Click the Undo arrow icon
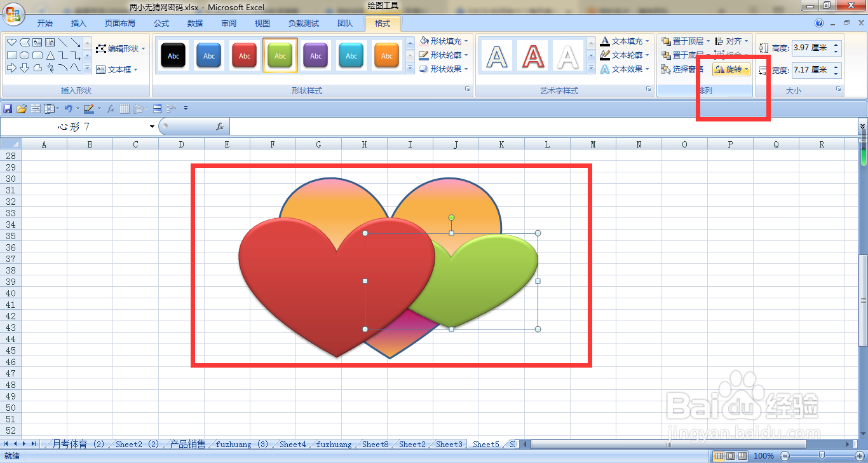This screenshot has height=463, width=868. point(68,109)
